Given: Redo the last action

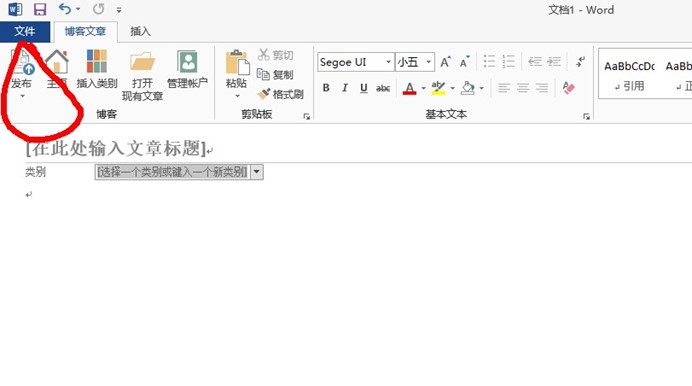Looking at the screenshot, I should point(98,9).
